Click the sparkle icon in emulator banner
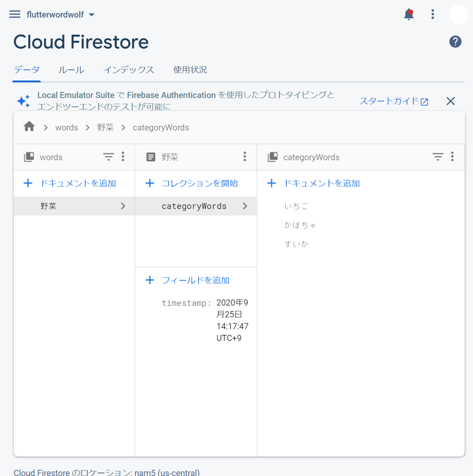 tap(23, 101)
